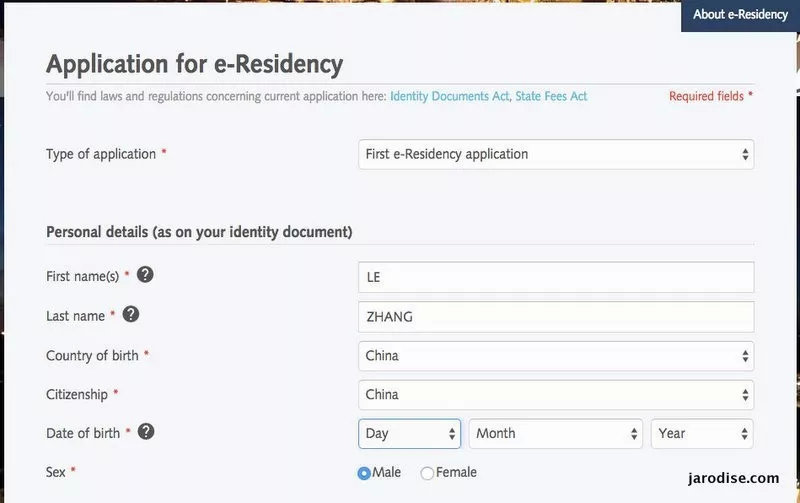Open the About e-Residency tab
The height and width of the screenshot is (503, 800).
(x=740, y=15)
